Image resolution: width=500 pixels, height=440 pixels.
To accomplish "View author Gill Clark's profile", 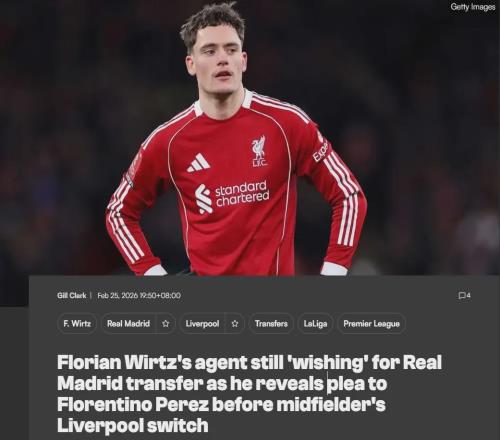I will pos(72,295).
